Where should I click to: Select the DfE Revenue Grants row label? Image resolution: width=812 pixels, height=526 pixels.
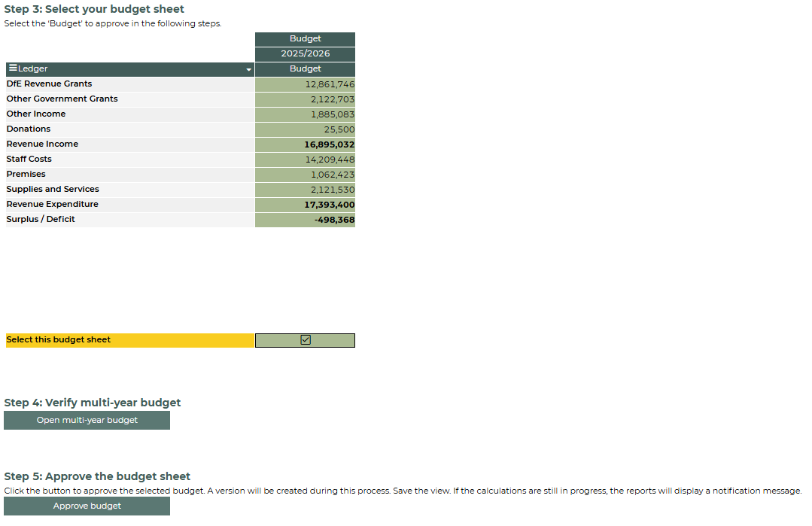[49, 84]
